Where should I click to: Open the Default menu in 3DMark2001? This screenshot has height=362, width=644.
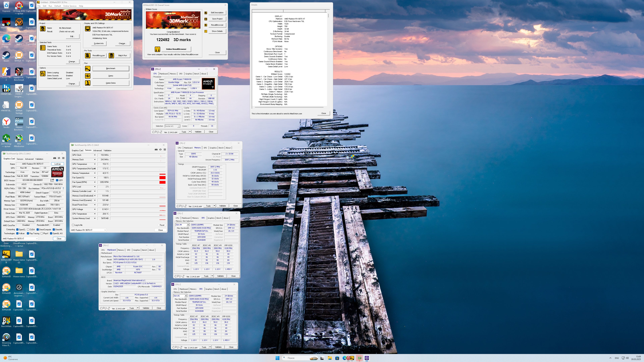pos(58,6)
